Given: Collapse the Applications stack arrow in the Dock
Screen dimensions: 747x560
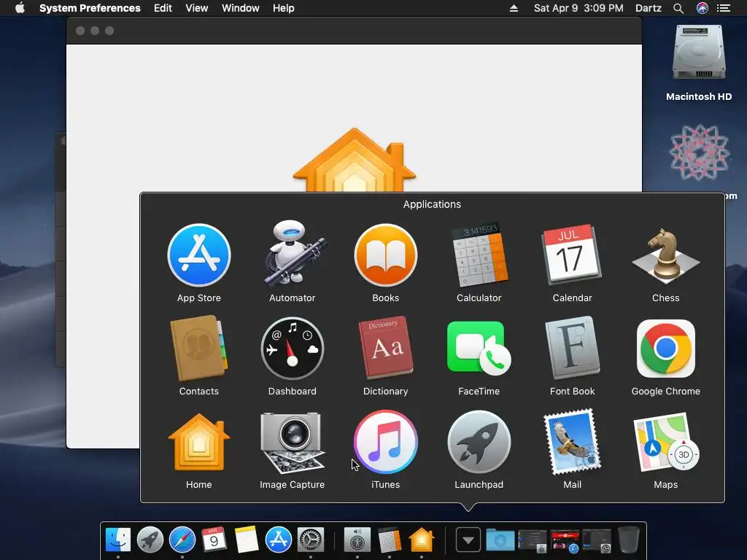Looking at the screenshot, I should click(468, 540).
